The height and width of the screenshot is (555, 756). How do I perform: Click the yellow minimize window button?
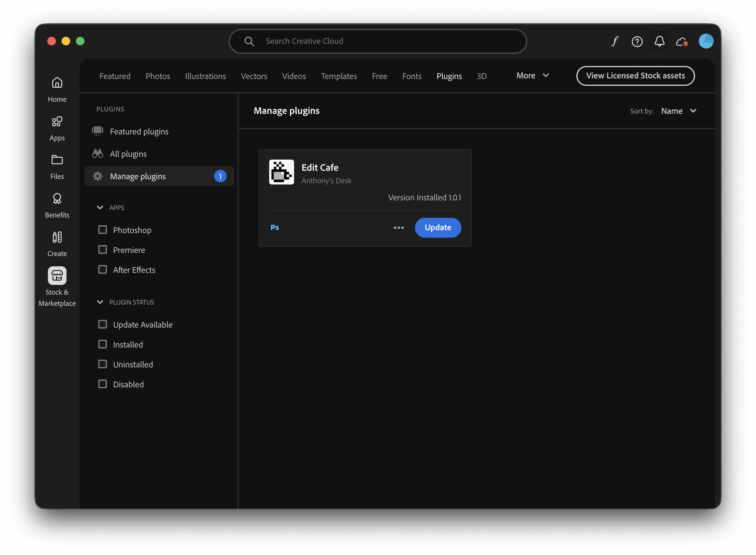[x=66, y=41]
